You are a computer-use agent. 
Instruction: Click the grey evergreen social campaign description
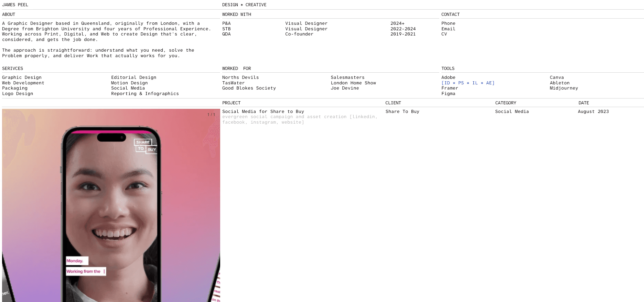(x=300, y=119)
